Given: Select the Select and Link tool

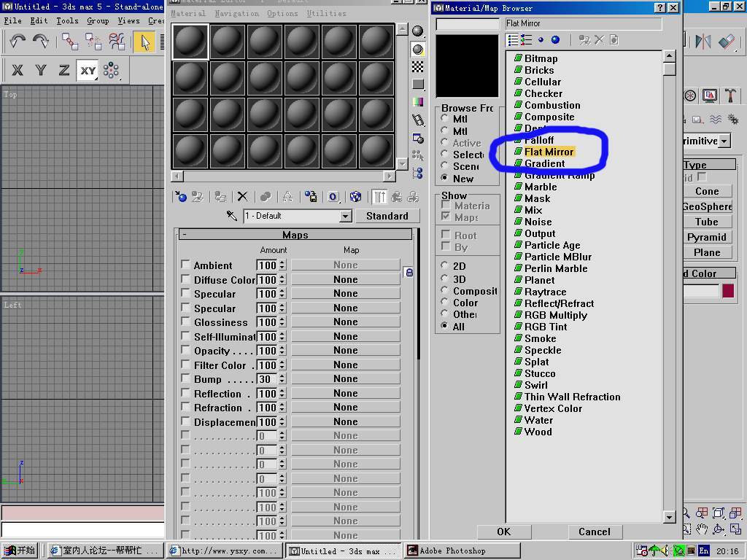Looking at the screenshot, I should pos(70,42).
